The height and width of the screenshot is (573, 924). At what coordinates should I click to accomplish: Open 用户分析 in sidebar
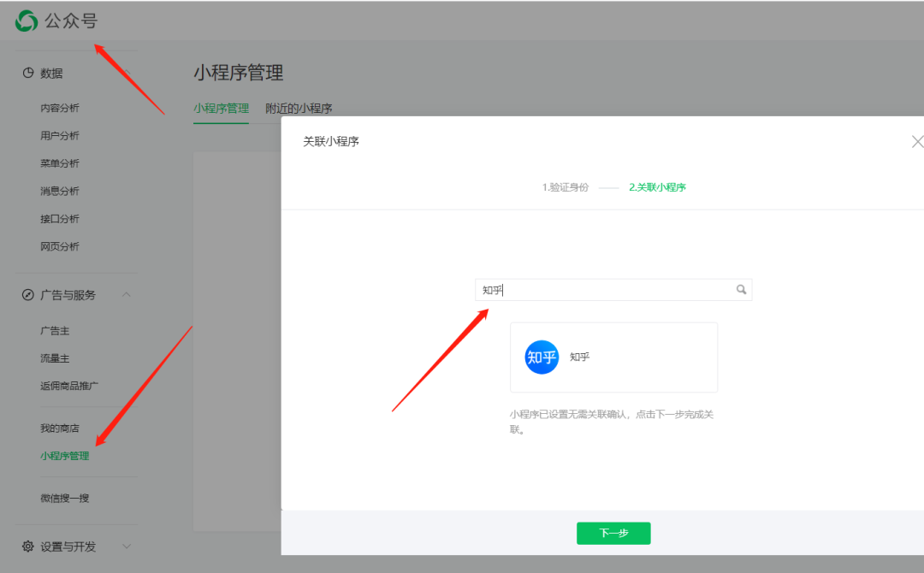60,135
